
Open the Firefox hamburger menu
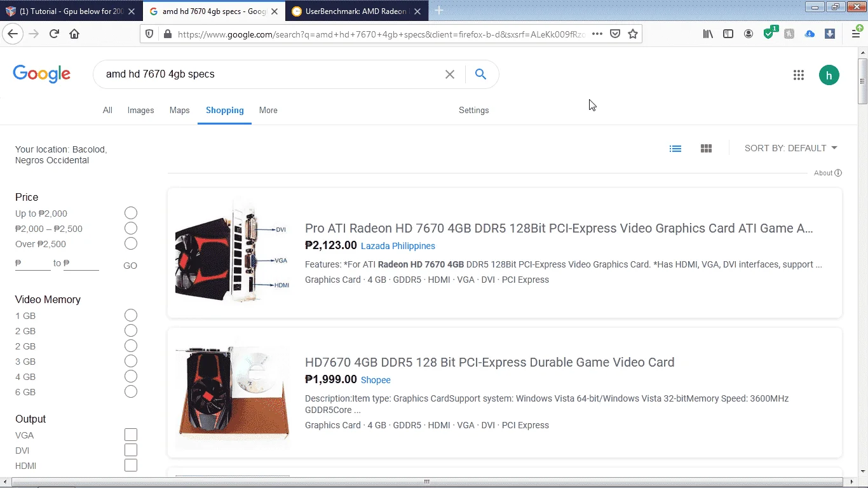point(855,34)
